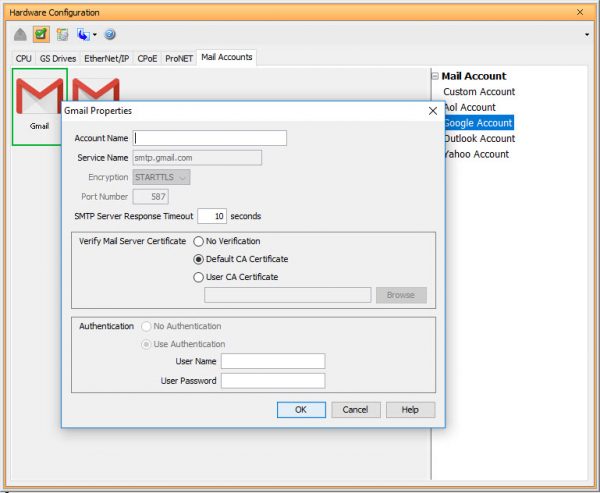Choose the User CA Certificate option
This screenshot has width=600, height=493.
pos(199,277)
